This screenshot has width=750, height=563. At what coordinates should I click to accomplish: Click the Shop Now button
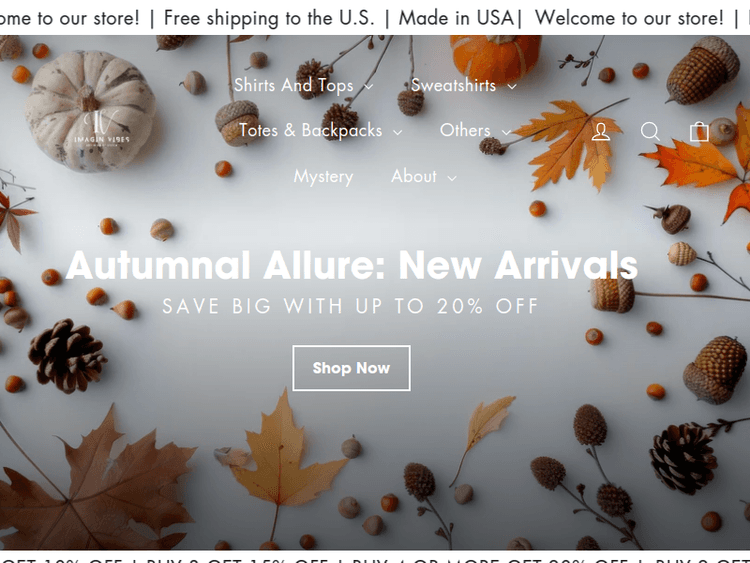352,368
